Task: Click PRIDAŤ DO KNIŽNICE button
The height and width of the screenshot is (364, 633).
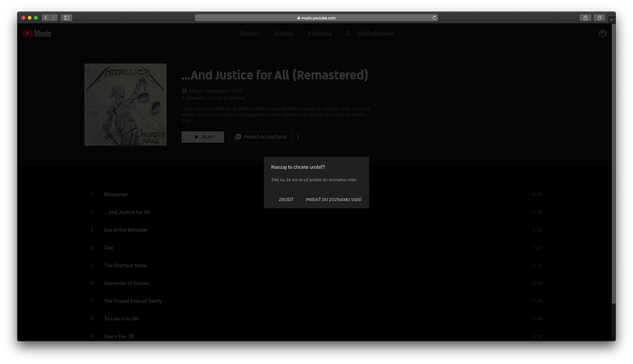Action: (260, 137)
